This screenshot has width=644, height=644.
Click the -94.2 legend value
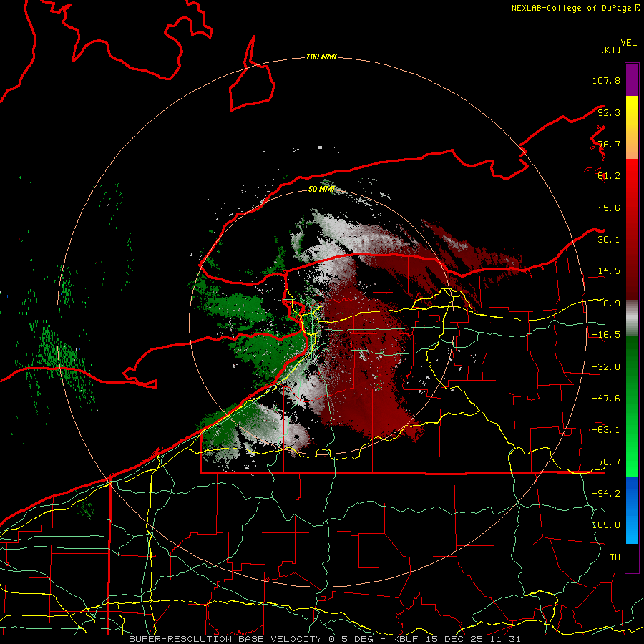point(606,494)
